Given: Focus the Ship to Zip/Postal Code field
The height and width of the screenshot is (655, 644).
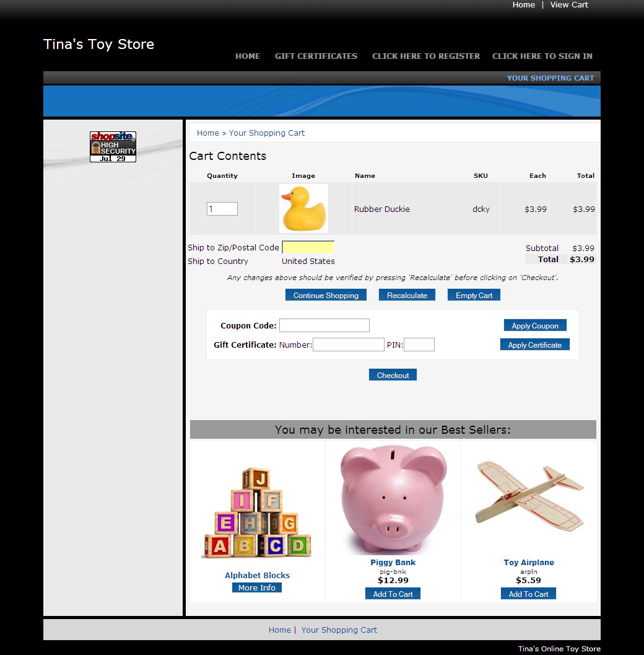Looking at the screenshot, I should (308, 247).
